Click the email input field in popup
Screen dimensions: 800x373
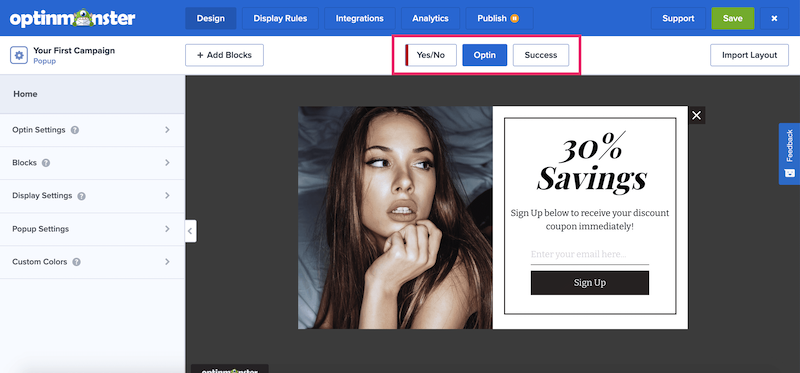(x=590, y=255)
